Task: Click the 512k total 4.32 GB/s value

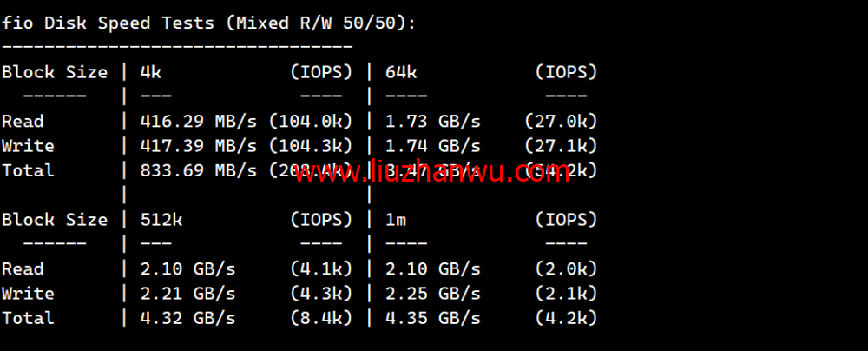Action: 187,318
